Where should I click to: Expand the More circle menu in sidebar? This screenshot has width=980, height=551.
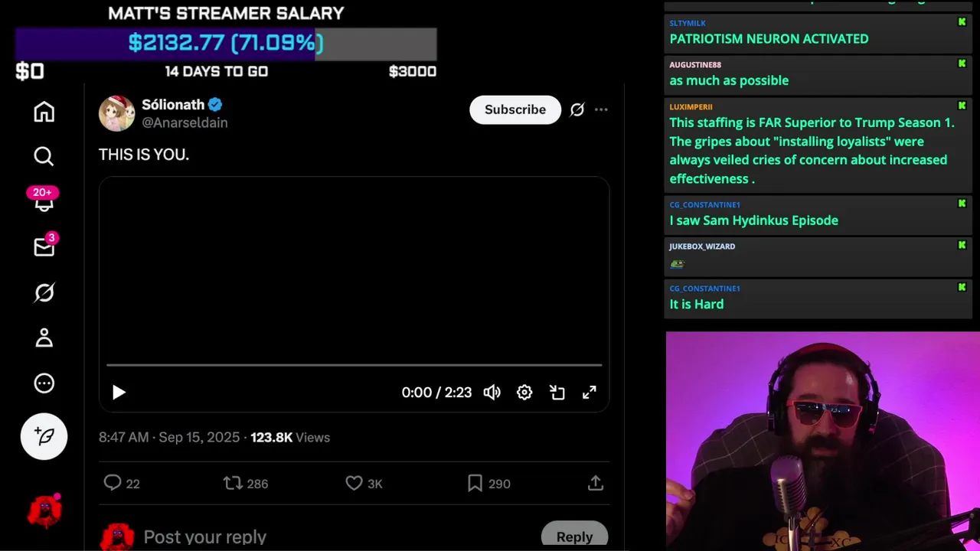44,383
